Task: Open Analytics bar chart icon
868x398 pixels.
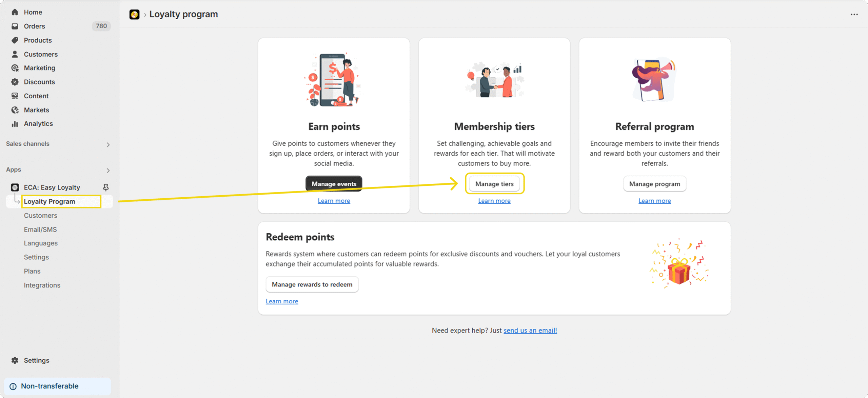Action: (15, 124)
